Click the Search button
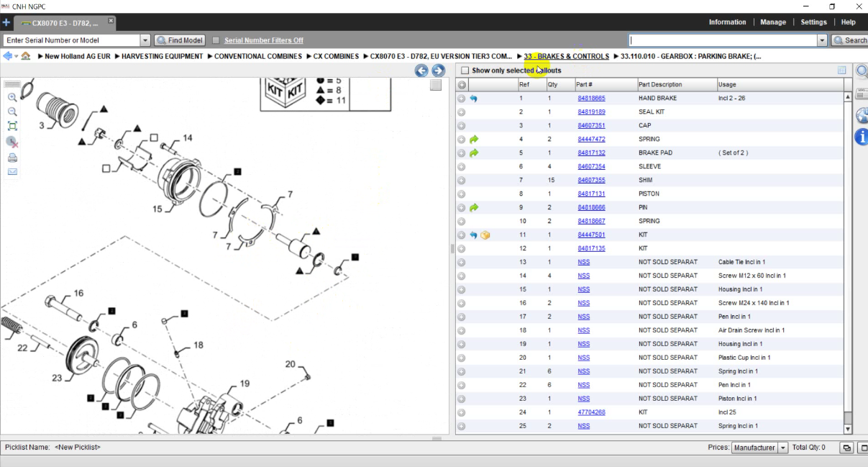Viewport: 868px width, 467px height. point(849,41)
